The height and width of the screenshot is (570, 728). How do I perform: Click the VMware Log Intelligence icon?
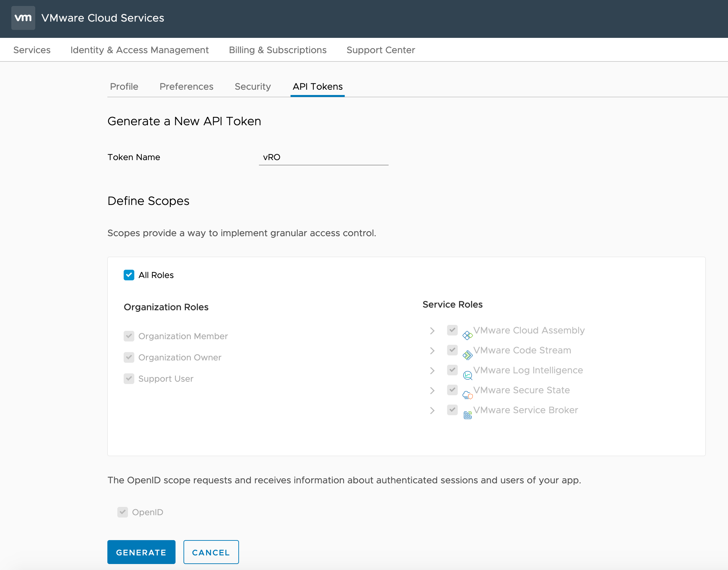pos(467,375)
